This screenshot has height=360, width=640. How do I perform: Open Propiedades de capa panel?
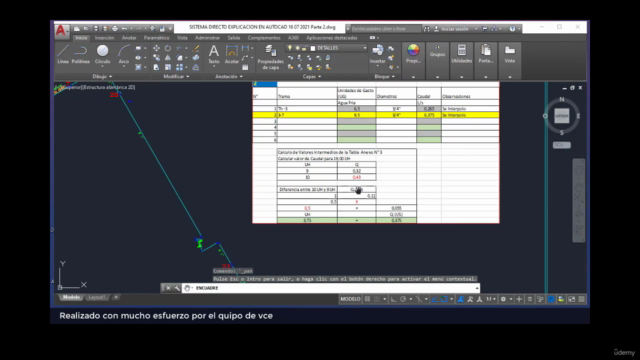pyautogui.click(x=270, y=57)
